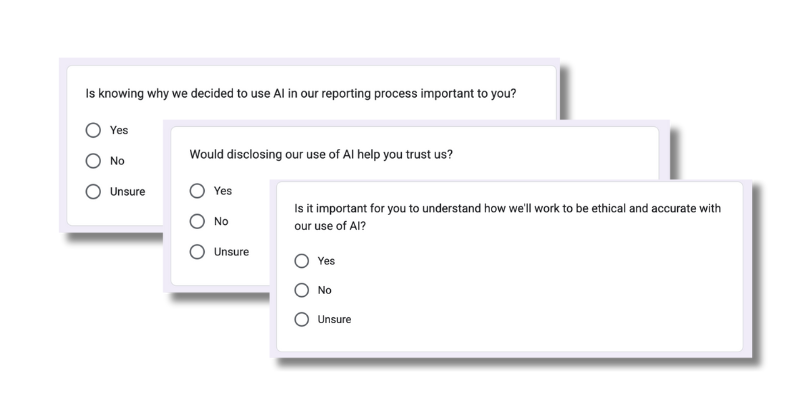The image size is (800, 418).
Task: Click the "No" label text under the reporting process question
Action: [117, 160]
